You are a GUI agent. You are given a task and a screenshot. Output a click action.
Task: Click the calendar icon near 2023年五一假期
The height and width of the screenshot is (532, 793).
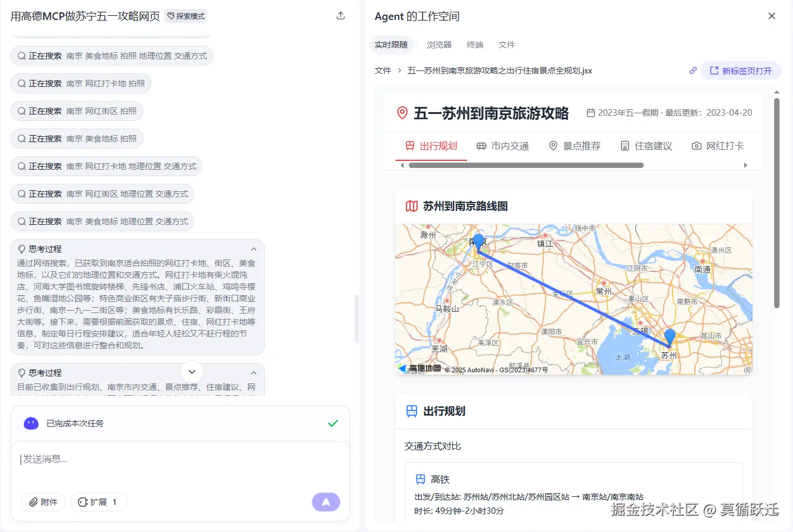click(591, 113)
